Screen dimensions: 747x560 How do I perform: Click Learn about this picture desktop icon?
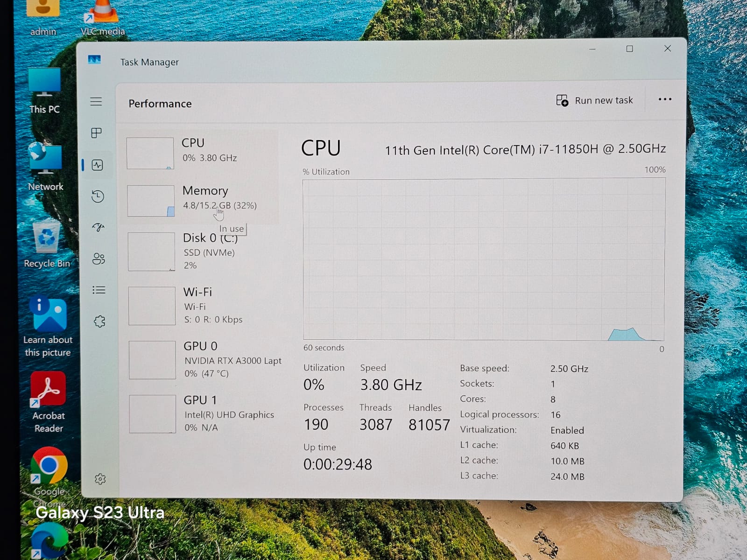[x=48, y=327]
